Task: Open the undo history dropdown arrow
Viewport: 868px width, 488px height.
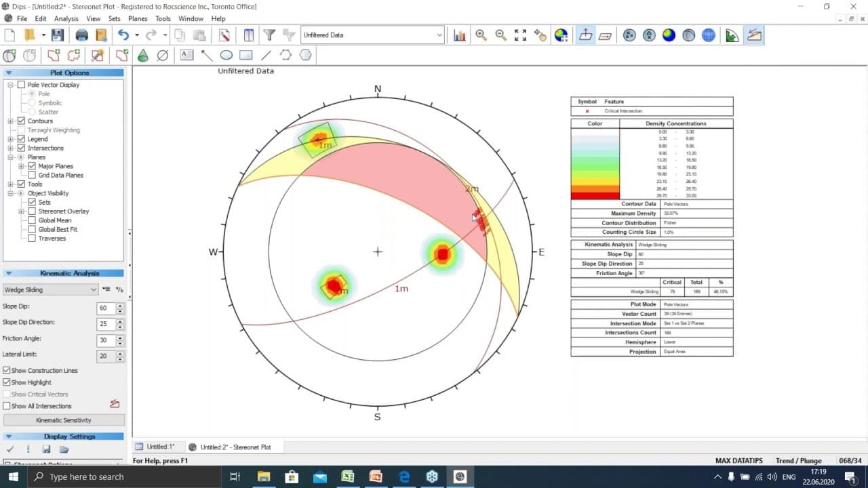Action: click(136, 35)
